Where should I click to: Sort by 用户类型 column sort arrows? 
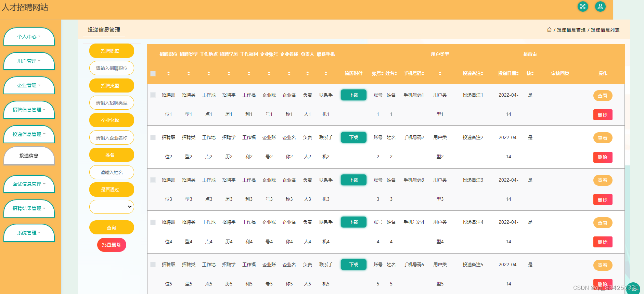pyautogui.click(x=440, y=73)
